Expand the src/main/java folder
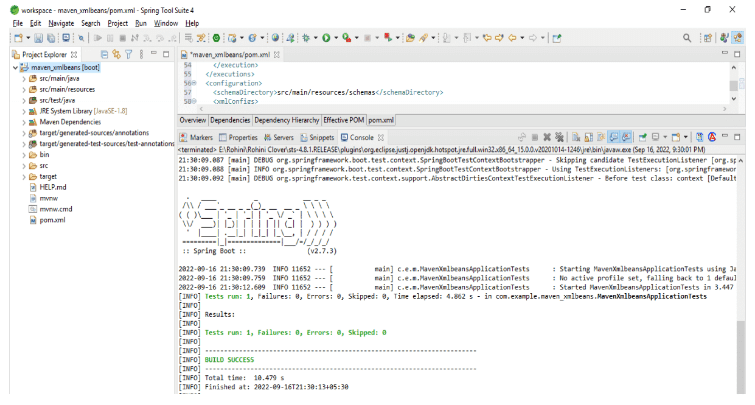Image resolution: width=755 pixels, height=405 pixels. pos(24,78)
